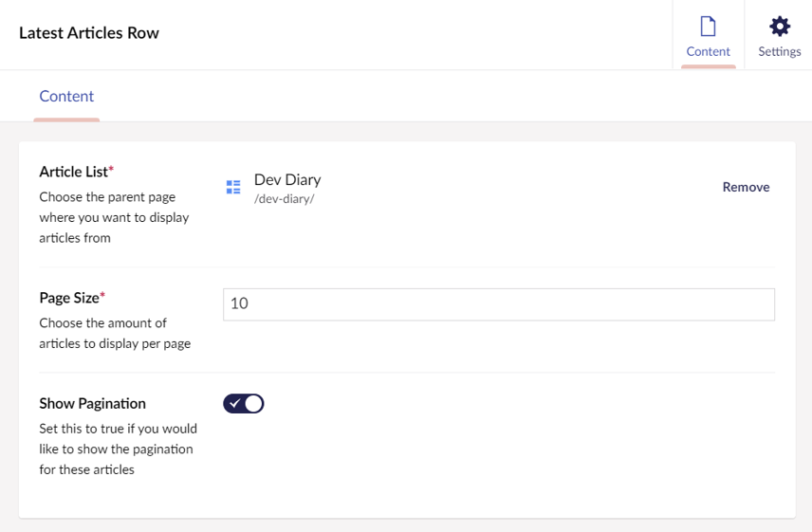Open the Settings app in the header
This screenshot has width=812, height=532.
(x=779, y=36)
